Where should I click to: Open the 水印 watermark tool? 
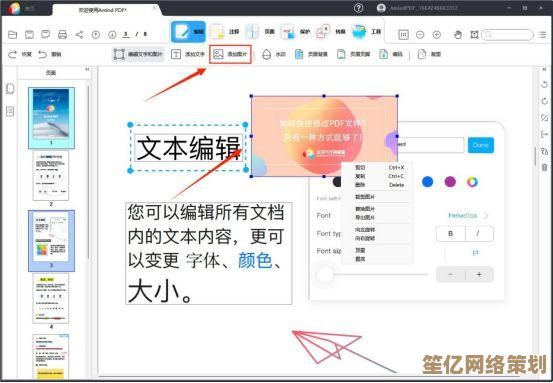274,54
